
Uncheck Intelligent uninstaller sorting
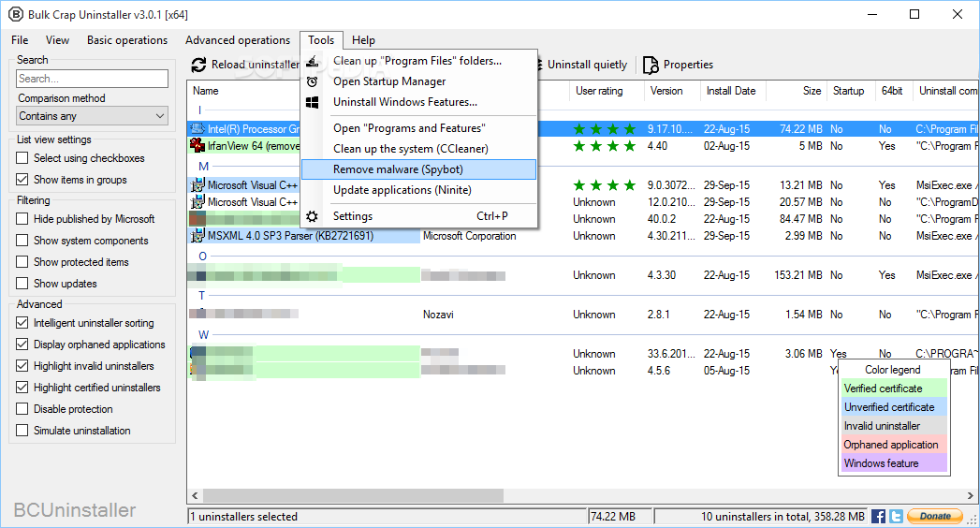(22, 323)
